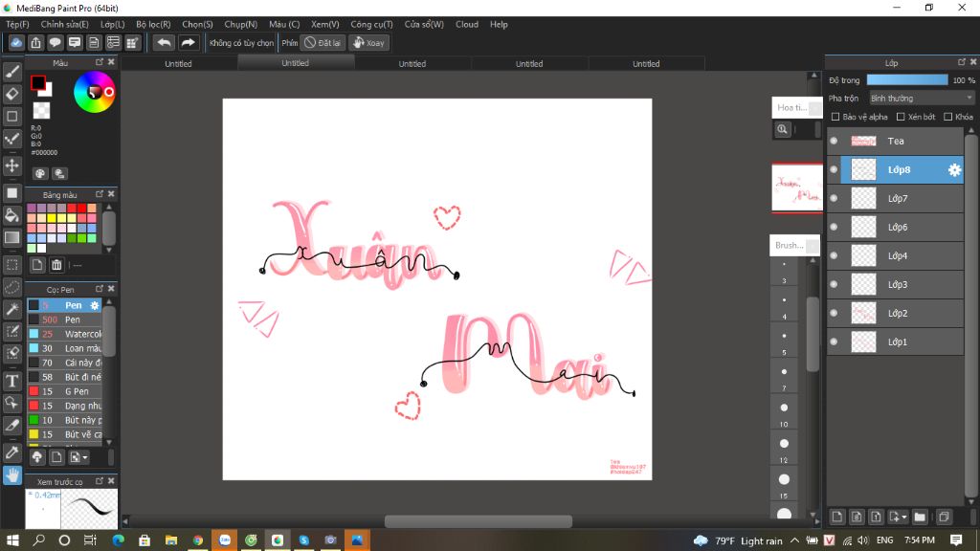Image resolution: width=980 pixels, height=551 pixels.
Task: Select the rectangular Selection tool
Action: (11, 265)
